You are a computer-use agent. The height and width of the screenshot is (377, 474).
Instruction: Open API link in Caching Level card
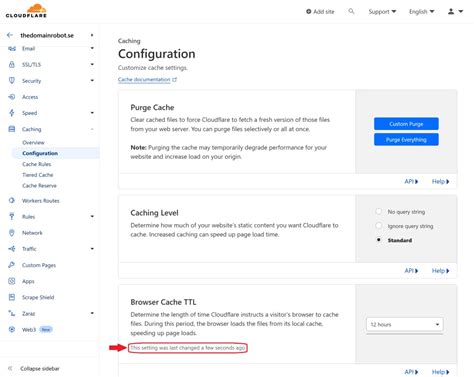click(411, 271)
